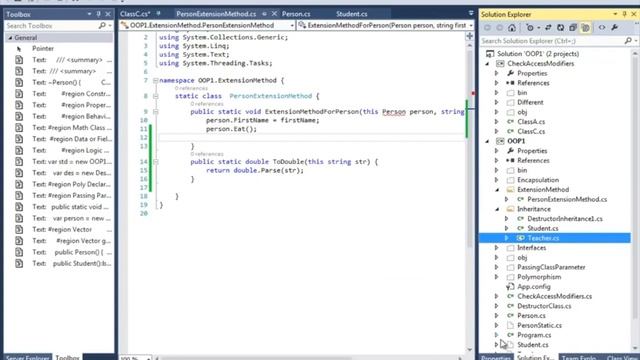The image size is (640, 360).
Task: Collapse the CheckAccessModifiers project node
Action: point(487,64)
